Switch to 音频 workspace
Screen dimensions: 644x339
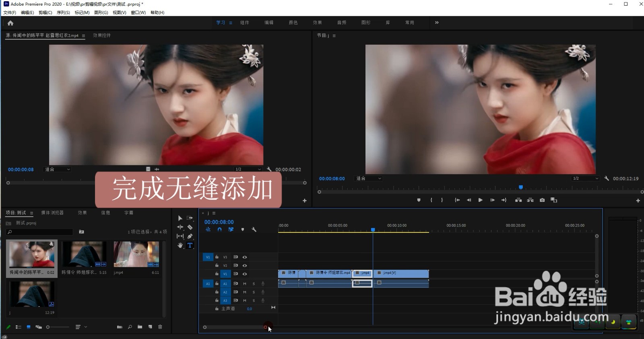[342, 23]
